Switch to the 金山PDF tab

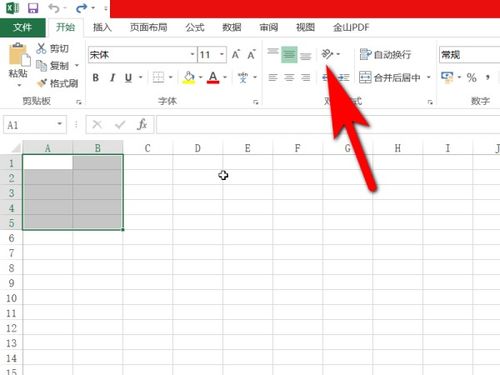tap(351, 27)
